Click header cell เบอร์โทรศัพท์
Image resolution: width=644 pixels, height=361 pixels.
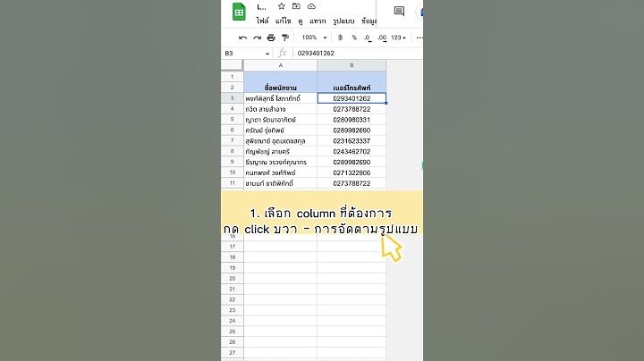[x=352, y=88]
